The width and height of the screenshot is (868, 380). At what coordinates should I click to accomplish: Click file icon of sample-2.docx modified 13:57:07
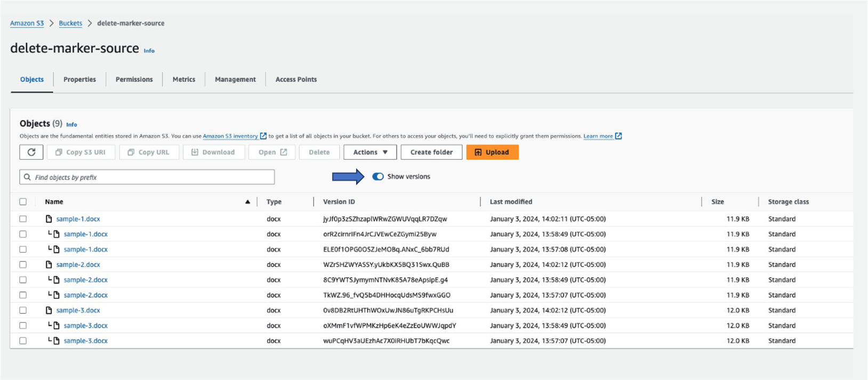tap(57, 295)
